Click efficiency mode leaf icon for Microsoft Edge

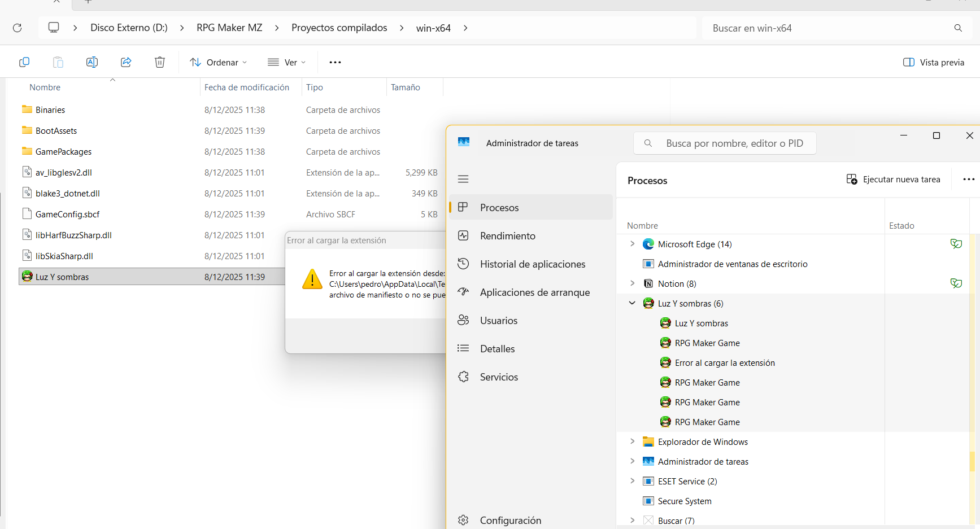[956, 244]
